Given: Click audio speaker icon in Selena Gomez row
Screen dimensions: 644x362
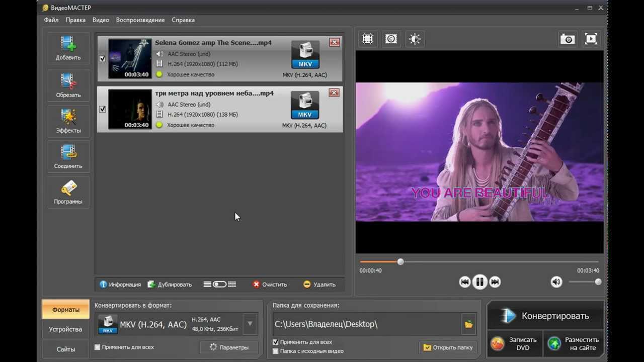Looking at the screenshot, I should [159, 54].
